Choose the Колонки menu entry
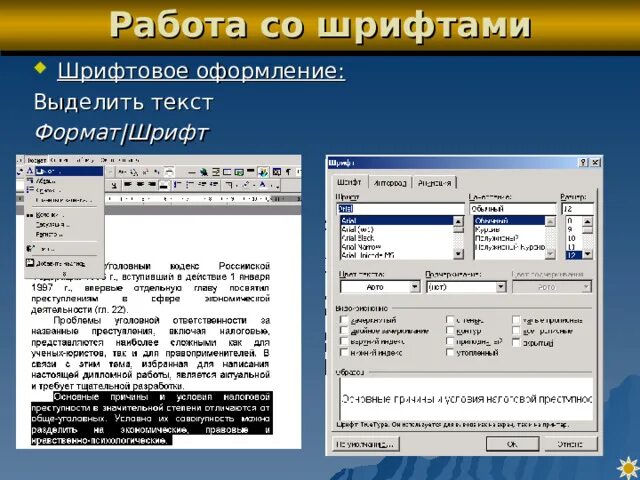This screenshot has width=640, height=480. (63, 215)
